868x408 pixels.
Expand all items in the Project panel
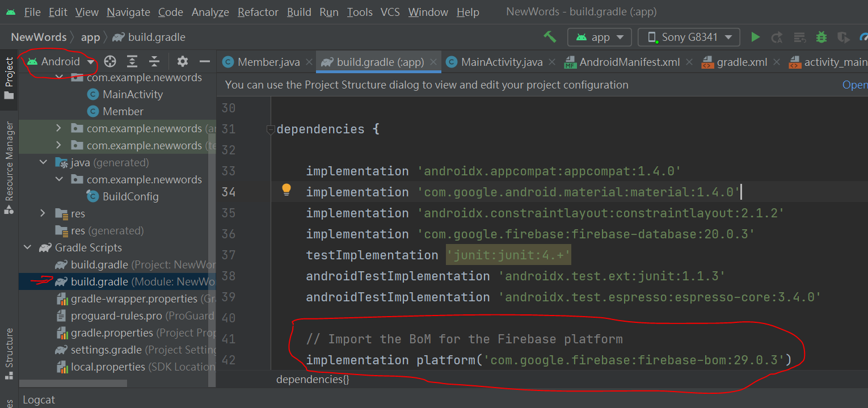(x=132, y=61)
